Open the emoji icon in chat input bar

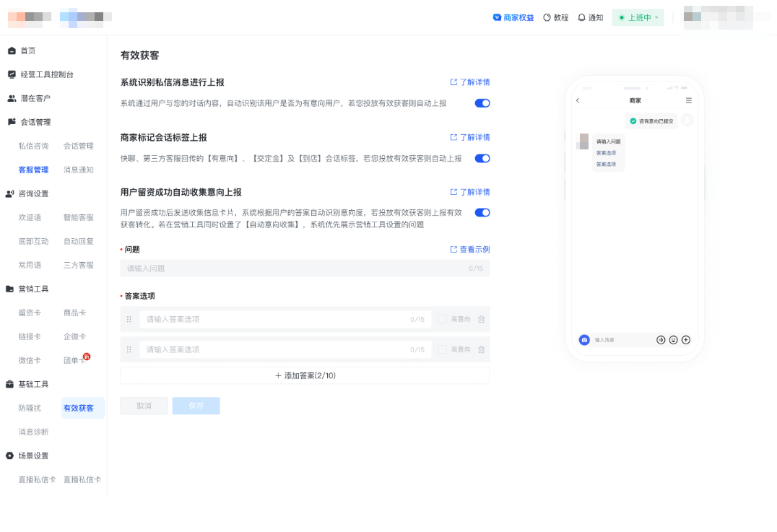click(x=672, y=339)
